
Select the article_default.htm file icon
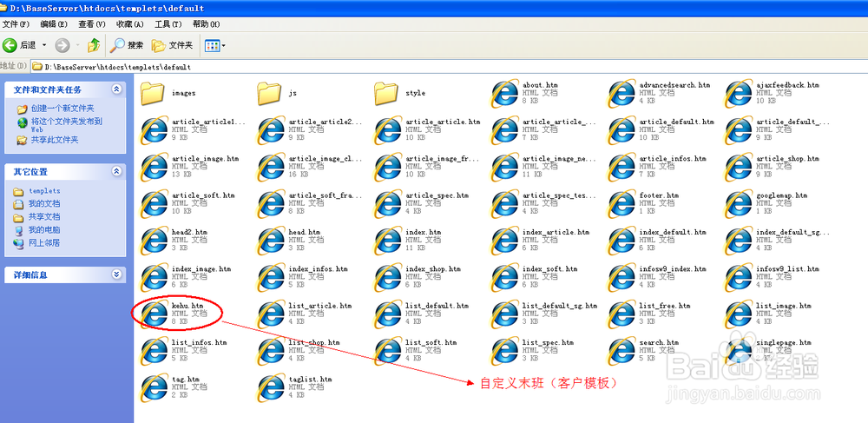pos(621,130)
